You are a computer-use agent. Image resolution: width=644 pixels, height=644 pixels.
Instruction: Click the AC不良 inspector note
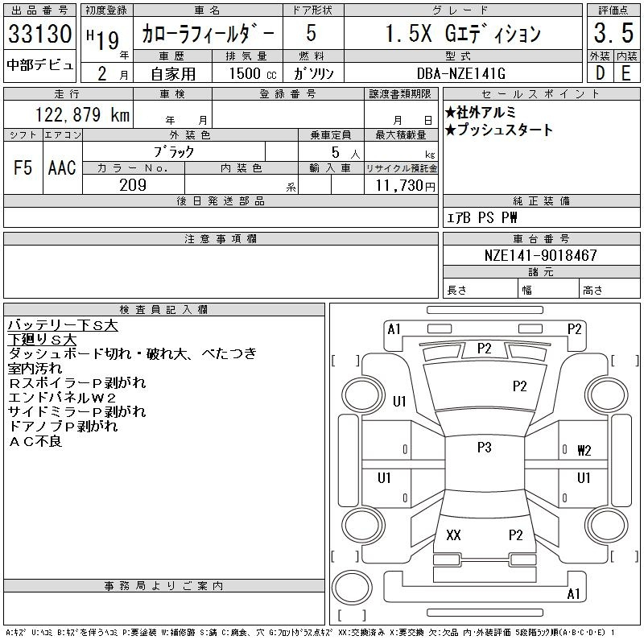[x=35, y=441]
